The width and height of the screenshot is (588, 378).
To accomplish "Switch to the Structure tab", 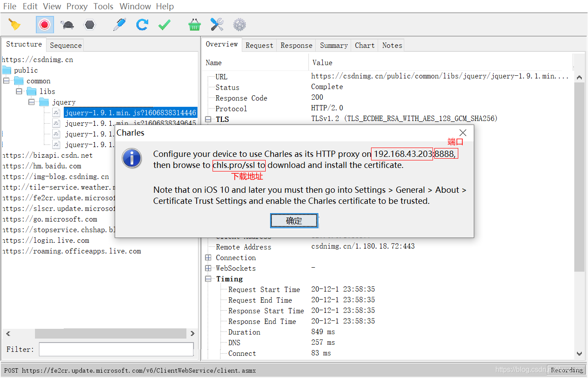I will [x=24, y=44].
